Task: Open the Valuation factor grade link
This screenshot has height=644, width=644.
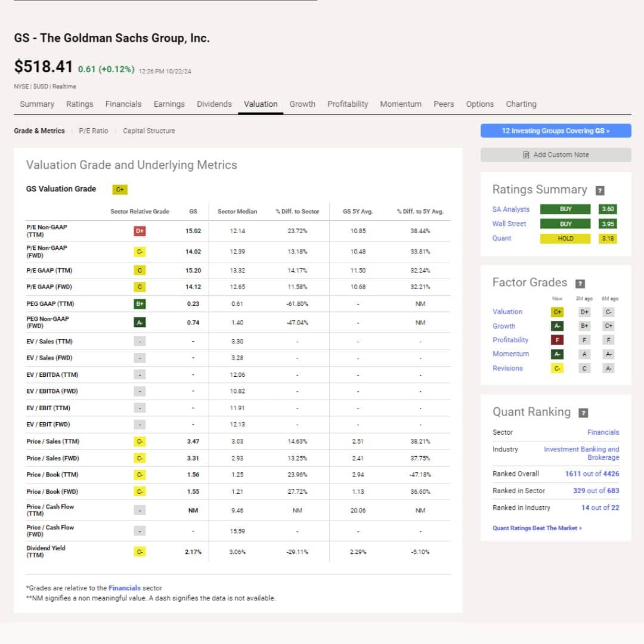Action: click(507, 312)
